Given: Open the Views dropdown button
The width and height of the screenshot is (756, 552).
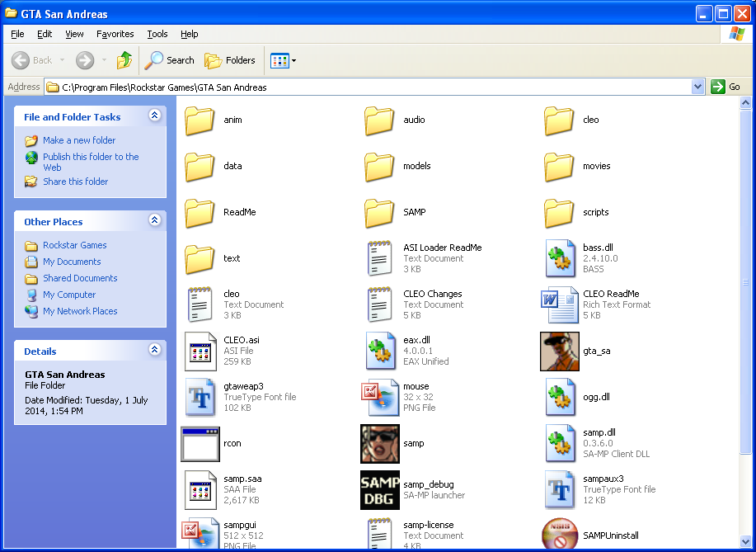Looking at the screenshot, I should pos(283,61).
